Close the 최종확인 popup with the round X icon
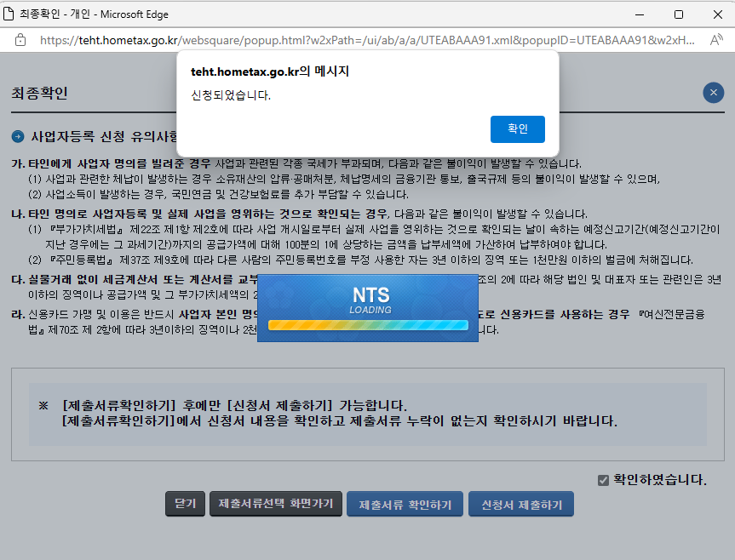Image resolution: width=735 pixels, height=560 pixels. point(714,93)
